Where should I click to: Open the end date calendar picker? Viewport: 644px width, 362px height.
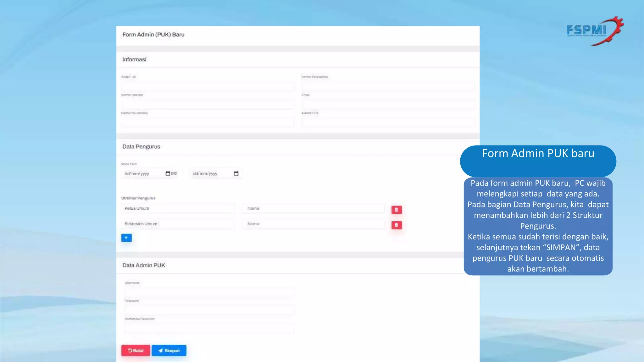(236, 173)
